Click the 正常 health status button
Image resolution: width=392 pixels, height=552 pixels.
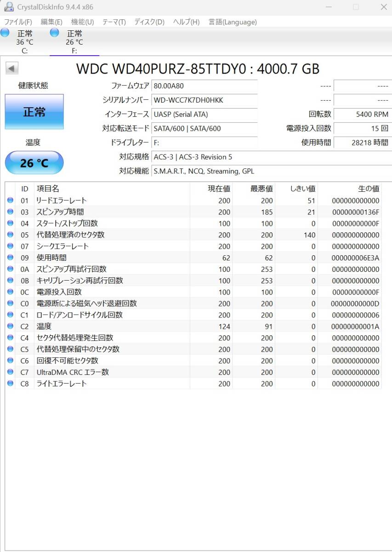coord(34,112)
